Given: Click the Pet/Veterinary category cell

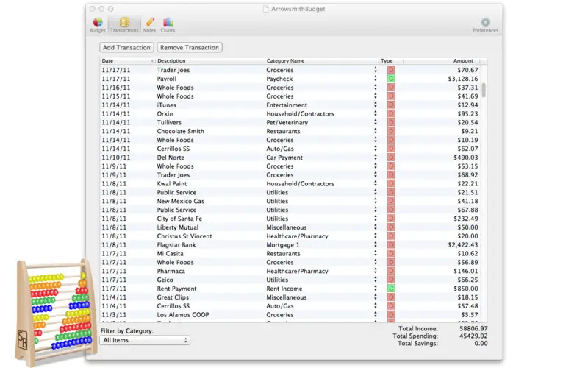Looking at the screenshot, I should click(287, 122).
